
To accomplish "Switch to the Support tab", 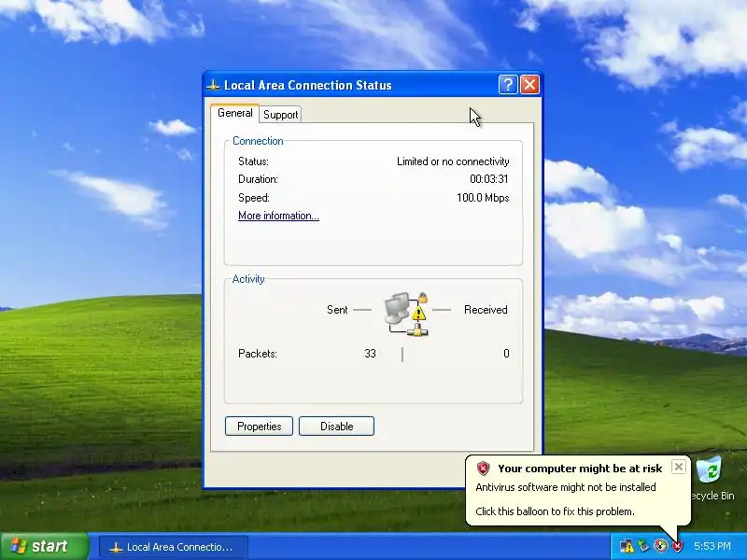I will point(281,115).
